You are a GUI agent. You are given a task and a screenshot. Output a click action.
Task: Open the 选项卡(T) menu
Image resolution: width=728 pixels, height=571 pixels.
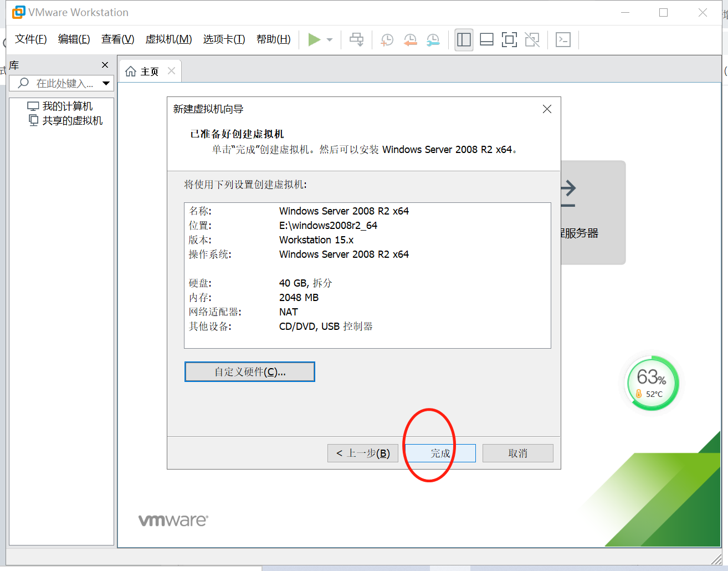[224, 39]
